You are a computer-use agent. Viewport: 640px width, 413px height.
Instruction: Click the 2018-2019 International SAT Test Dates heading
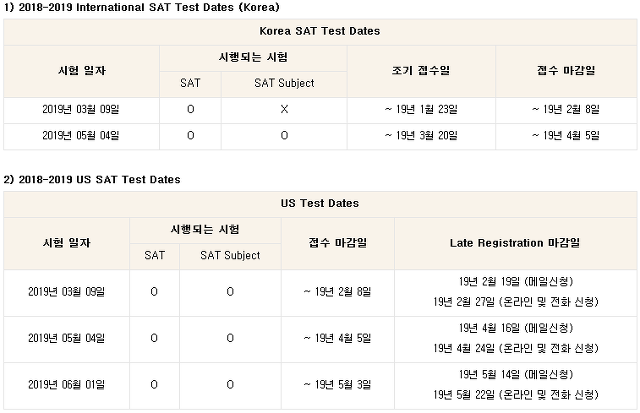tap(141, 7)
